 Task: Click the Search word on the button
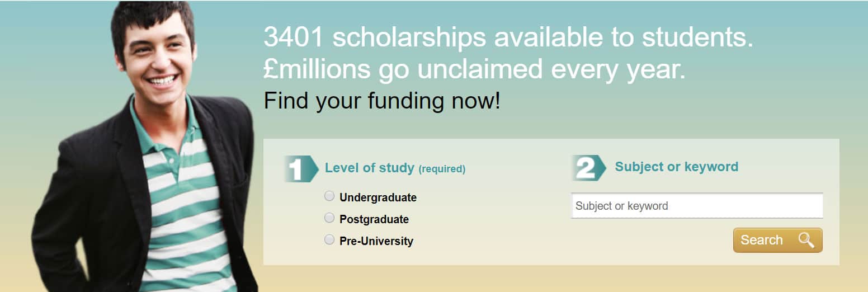click(x=762, y=240)
